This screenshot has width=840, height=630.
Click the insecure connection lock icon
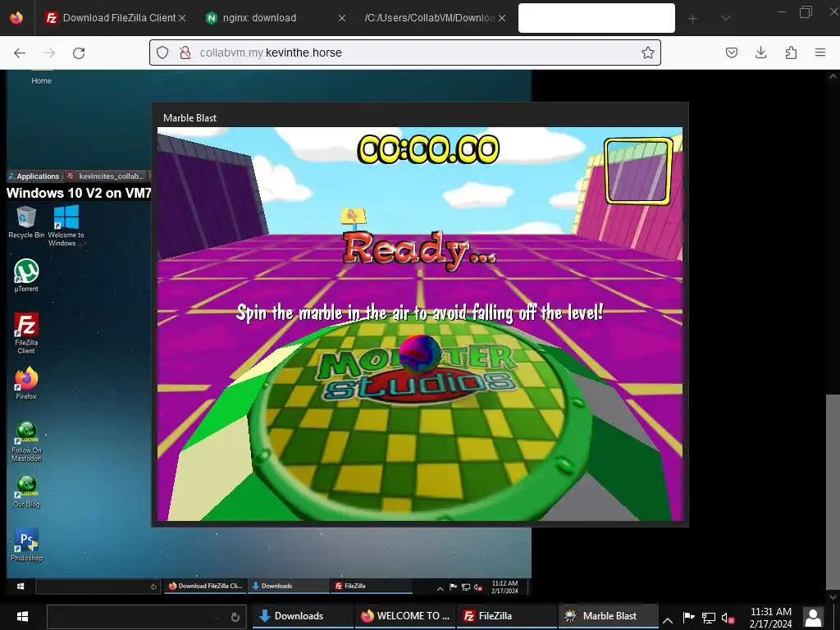[x=185, y=52]
